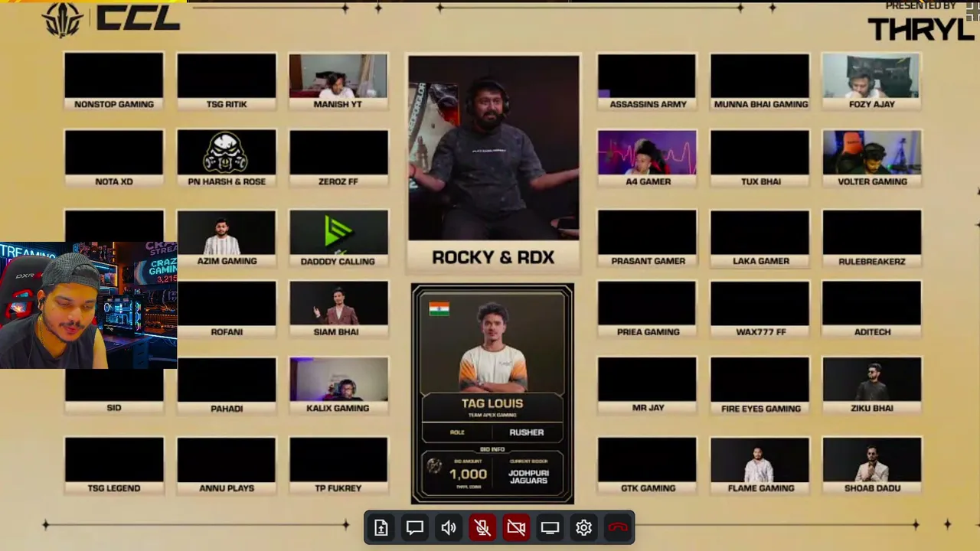This screenshot has height=551, width=980.
Task: Click the green Daddy Calling logo
Action: pos(338,232)
